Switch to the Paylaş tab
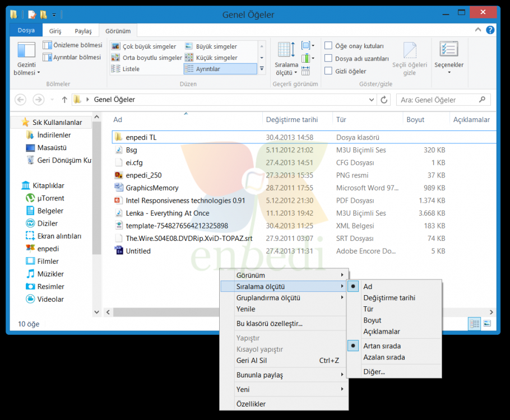510x420 pixels. 84,31
